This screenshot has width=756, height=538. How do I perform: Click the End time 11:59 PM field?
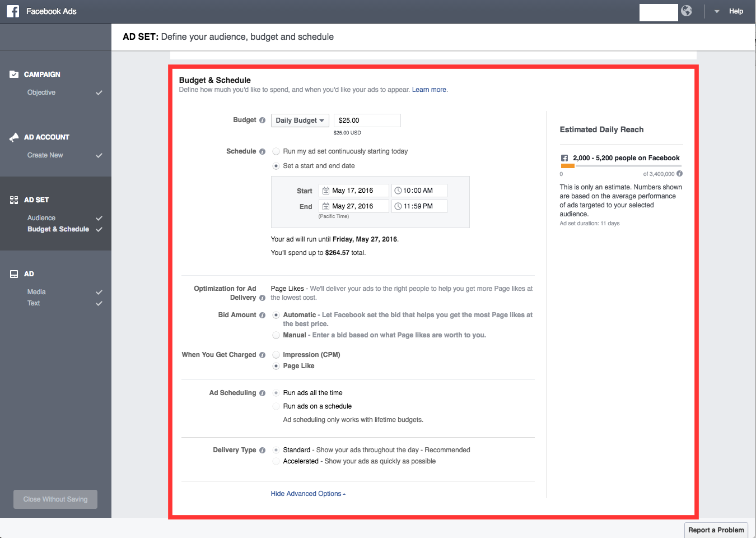click(x=419, y=206)
